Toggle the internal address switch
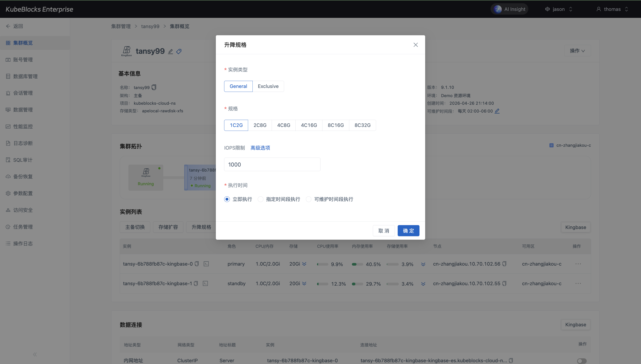 tap(581, 361)
